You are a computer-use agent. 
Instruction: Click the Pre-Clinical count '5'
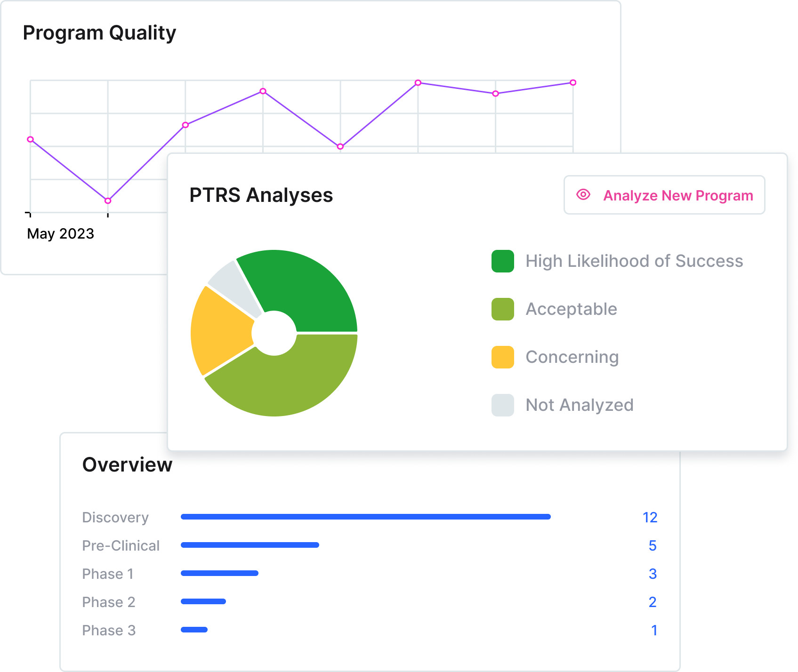[x=653, y=546]
